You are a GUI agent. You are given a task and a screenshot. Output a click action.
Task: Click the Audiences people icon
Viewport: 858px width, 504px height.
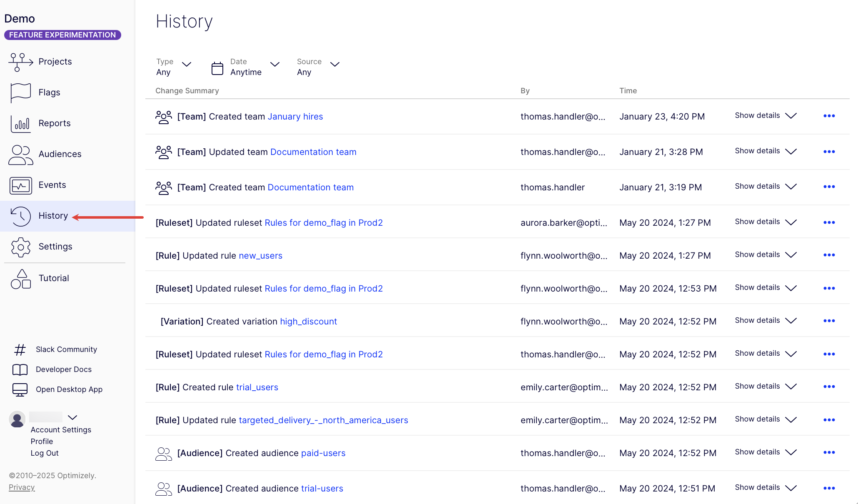click(20, 154)
